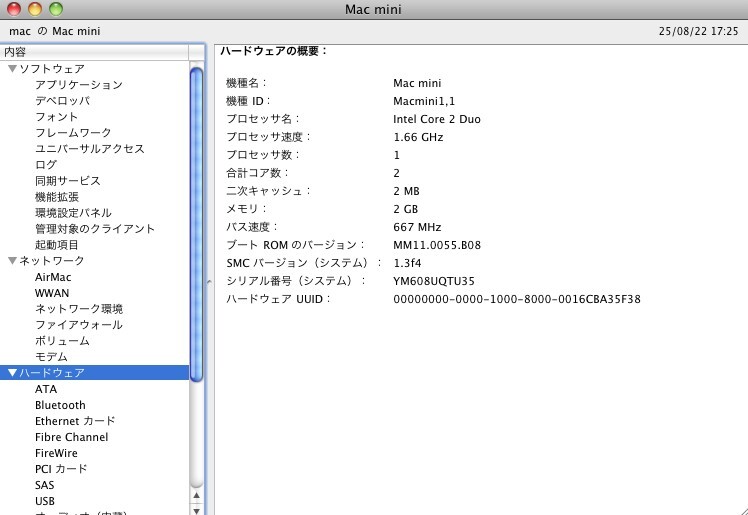The width and height of the screenshot is (748, 515).
Task: Zoom window with green button
Action: (56, 9)
